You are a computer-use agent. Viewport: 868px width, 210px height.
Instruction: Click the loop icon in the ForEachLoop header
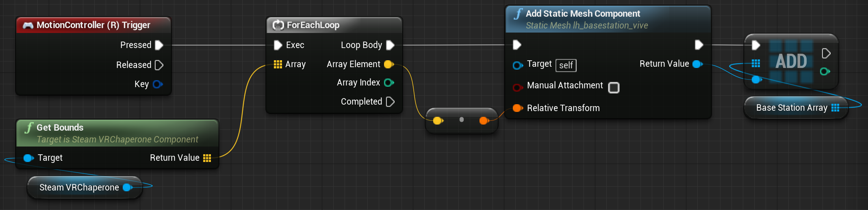click(x=278, y=25)
